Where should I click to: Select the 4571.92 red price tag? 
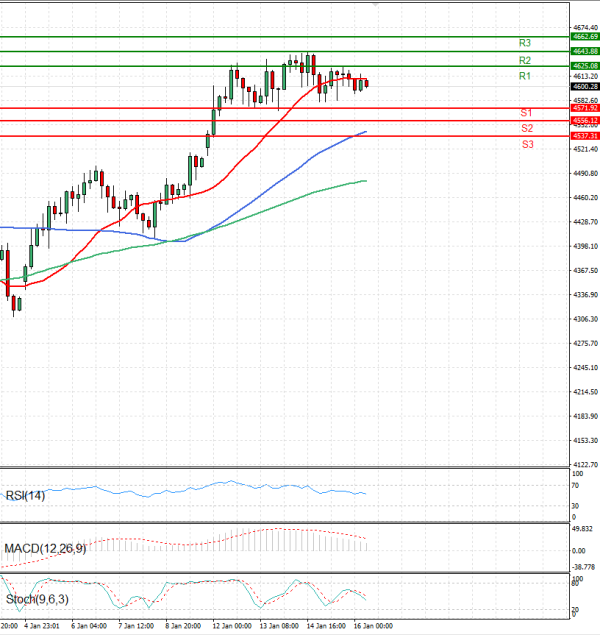585,108
